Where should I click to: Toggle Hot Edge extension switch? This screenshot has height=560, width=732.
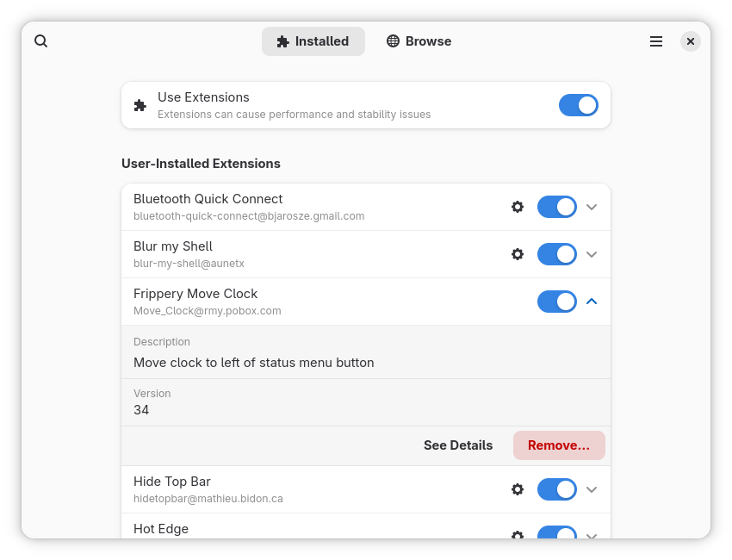pos(556,536)
